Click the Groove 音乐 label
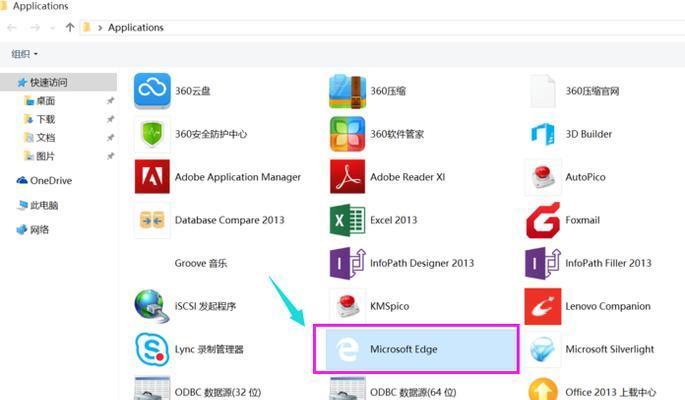Screen dimensions: 685x400 coord(201,263)
